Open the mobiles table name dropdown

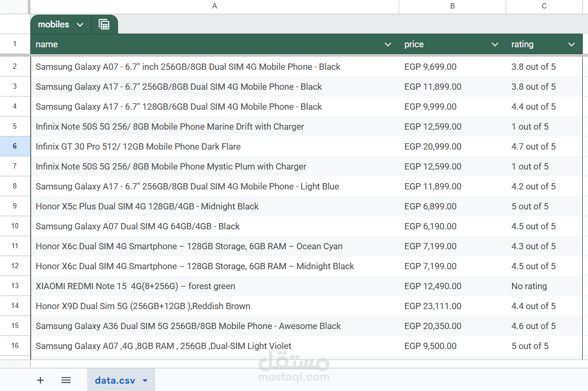[x=80, y=25]
